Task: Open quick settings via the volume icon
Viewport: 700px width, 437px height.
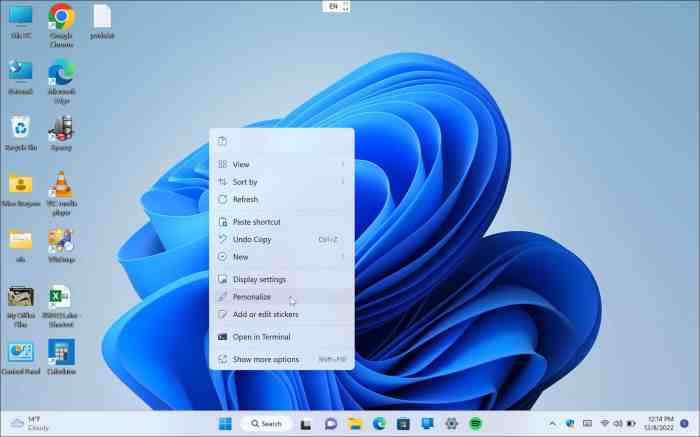Action: pos(618,423)
